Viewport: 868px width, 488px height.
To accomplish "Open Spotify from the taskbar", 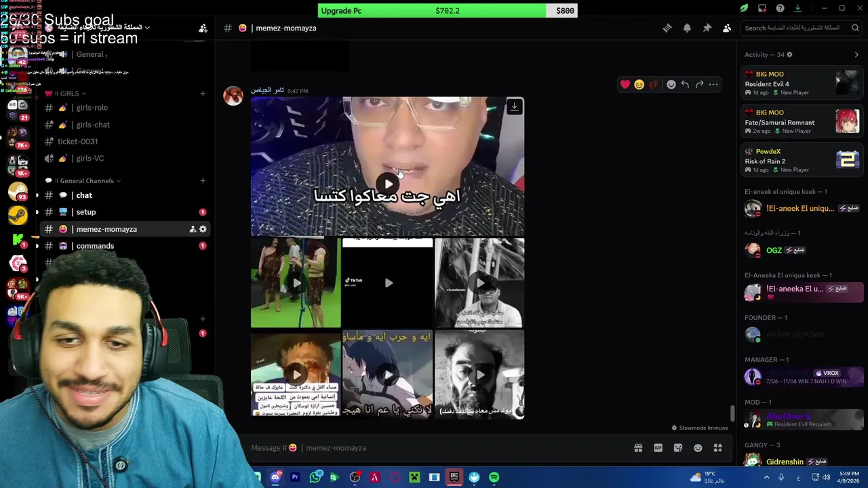I will (x=494, y=477).
